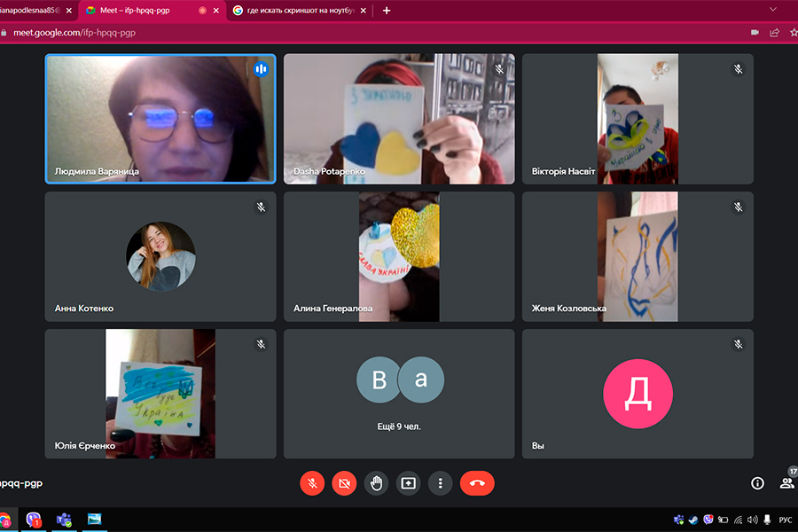Click the battery tray icon

[x=723, y=520]
